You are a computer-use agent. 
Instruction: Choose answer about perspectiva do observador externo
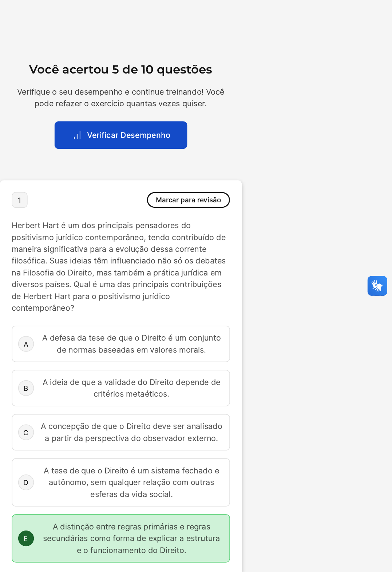[x=121, y=432]
